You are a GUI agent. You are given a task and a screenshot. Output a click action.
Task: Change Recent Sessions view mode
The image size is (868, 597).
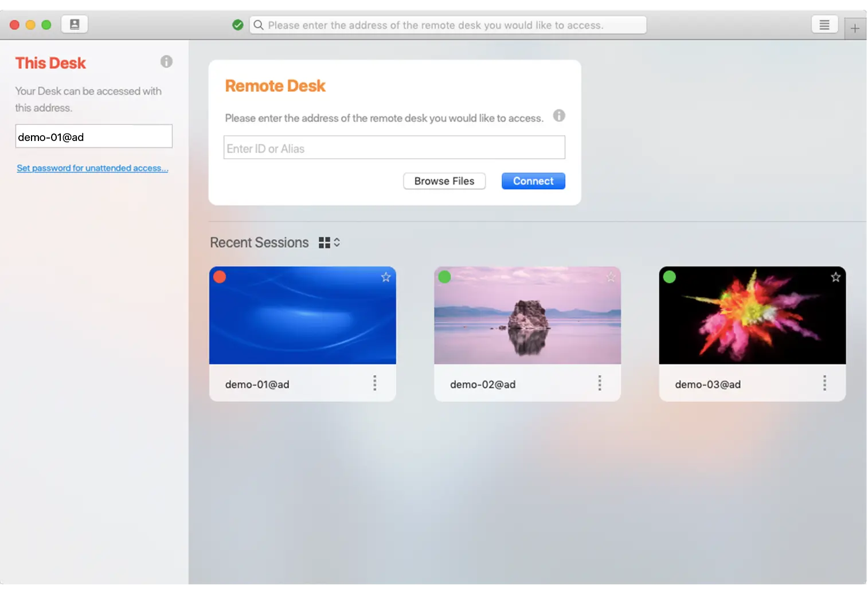[330, 243]
